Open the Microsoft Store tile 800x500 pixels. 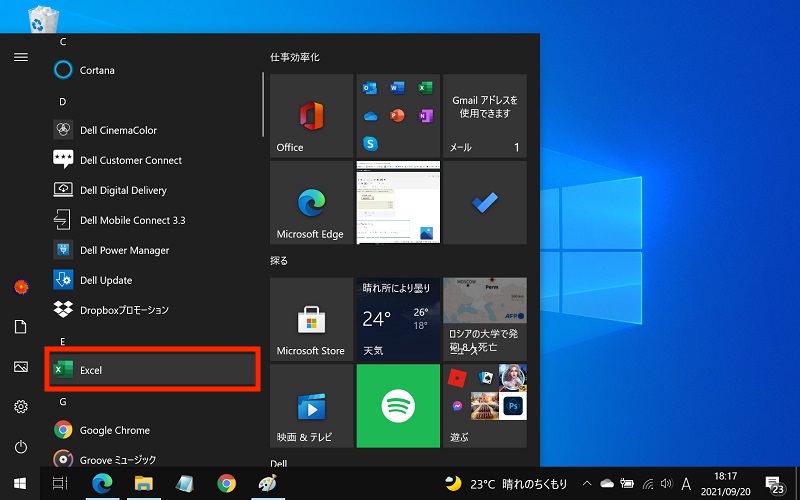[x=311, y=320]
